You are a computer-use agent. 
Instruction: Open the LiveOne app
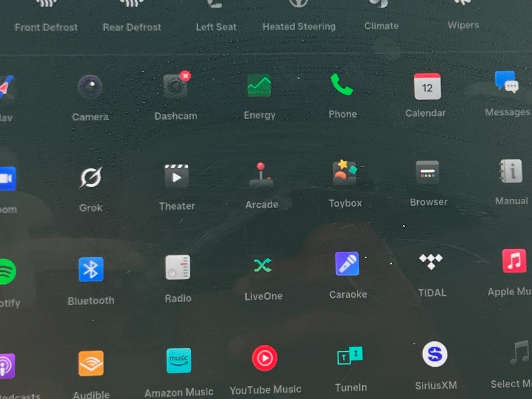tap(263, 265)
